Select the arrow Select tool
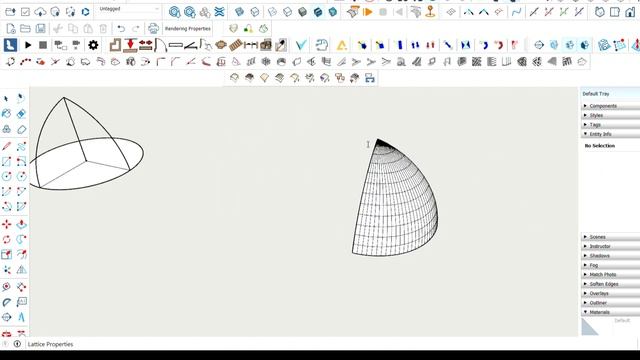The height and width of the screenshot is (360, 640). [6, 99]
